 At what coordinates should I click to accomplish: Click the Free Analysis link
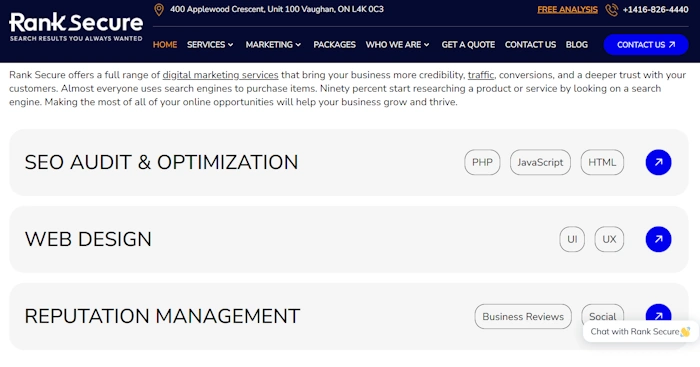pyautogui.click(x=567, y=9)
